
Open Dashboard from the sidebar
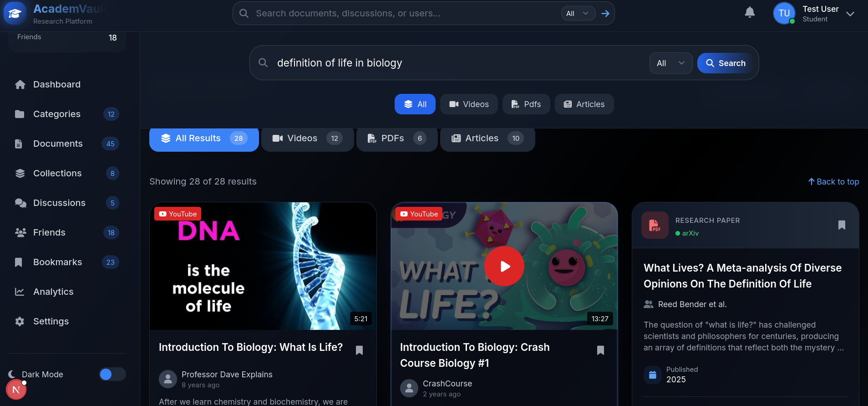(67, 84)
